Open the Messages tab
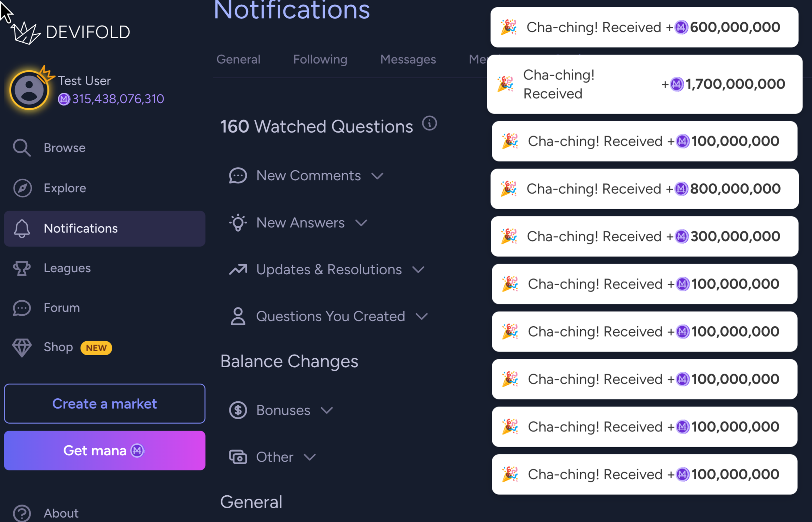The height and width of the screenshot is (522, 812). tap(408, 59)
